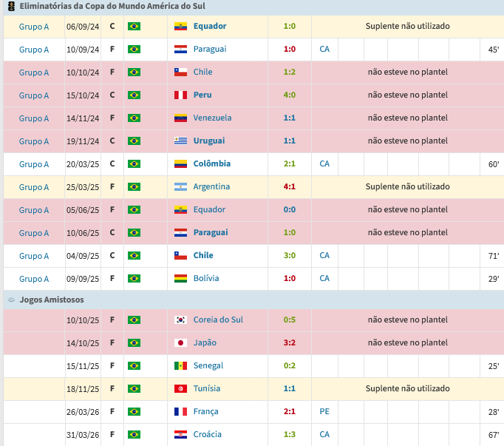
Task: Click the Tunisia flag icon
Action: (x=180, y=389)
